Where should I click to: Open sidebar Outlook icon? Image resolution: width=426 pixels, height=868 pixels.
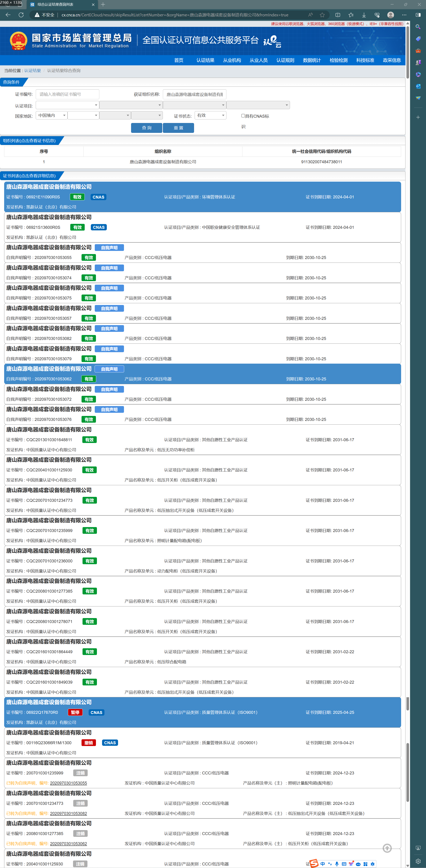tap(418, 86)
